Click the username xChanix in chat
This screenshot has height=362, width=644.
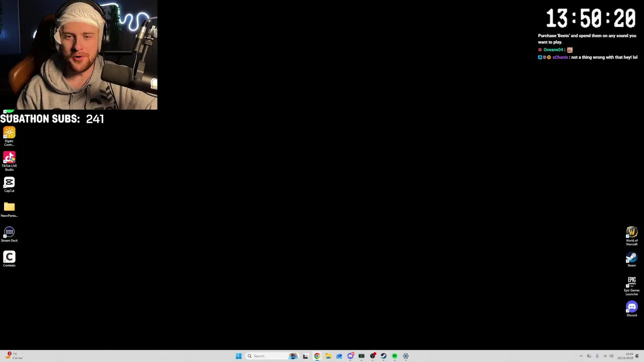(560, 57)
